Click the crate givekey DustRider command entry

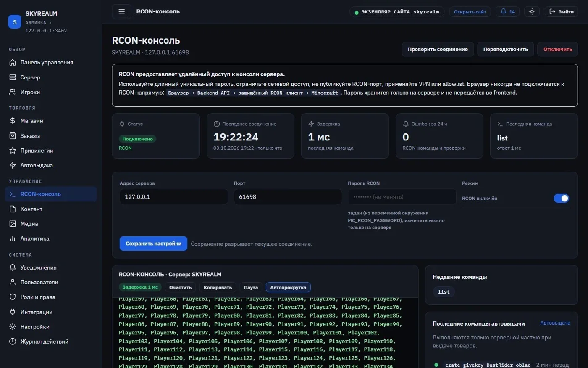488,365
